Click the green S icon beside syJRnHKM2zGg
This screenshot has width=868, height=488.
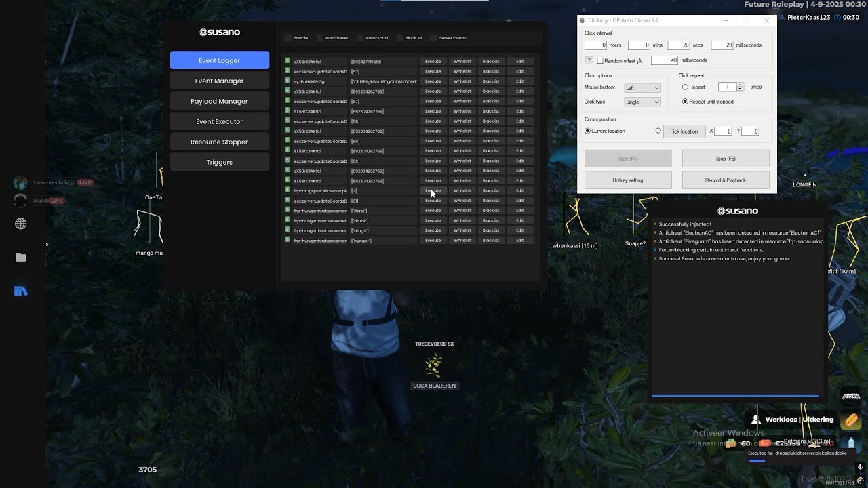pos(288,81)
